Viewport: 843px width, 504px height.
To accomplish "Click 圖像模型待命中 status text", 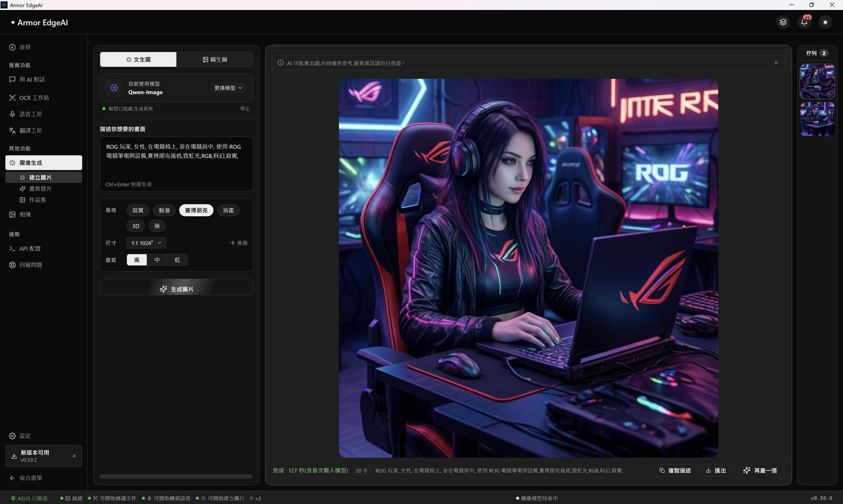I will (x=537, y=498).
